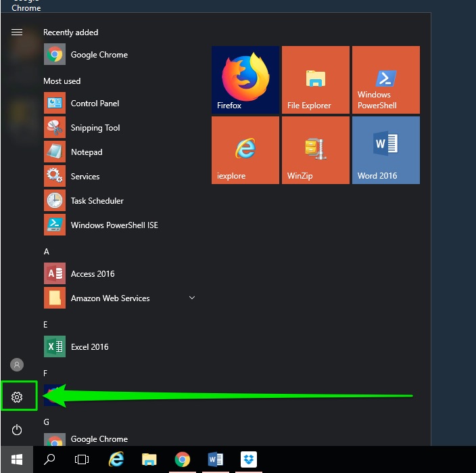Click the Amazon Web Services folder
Viewport: 476px width, 473px height.
(x=120, y=298)
